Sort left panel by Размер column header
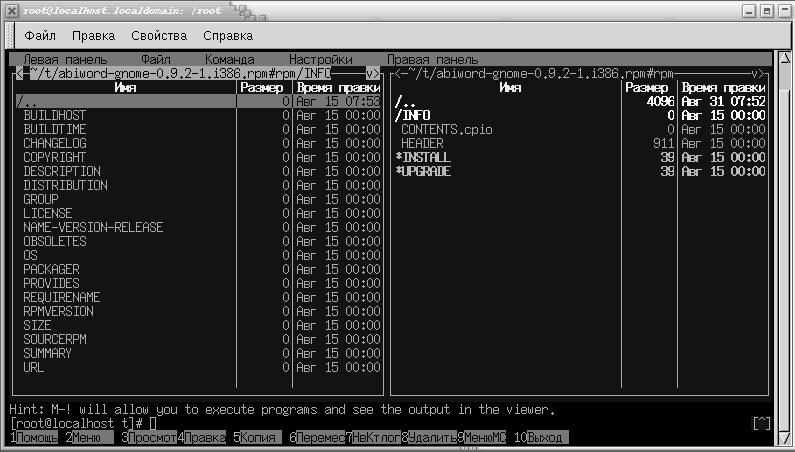Screen dimensions: 795x452 click(x=264, y=88)
